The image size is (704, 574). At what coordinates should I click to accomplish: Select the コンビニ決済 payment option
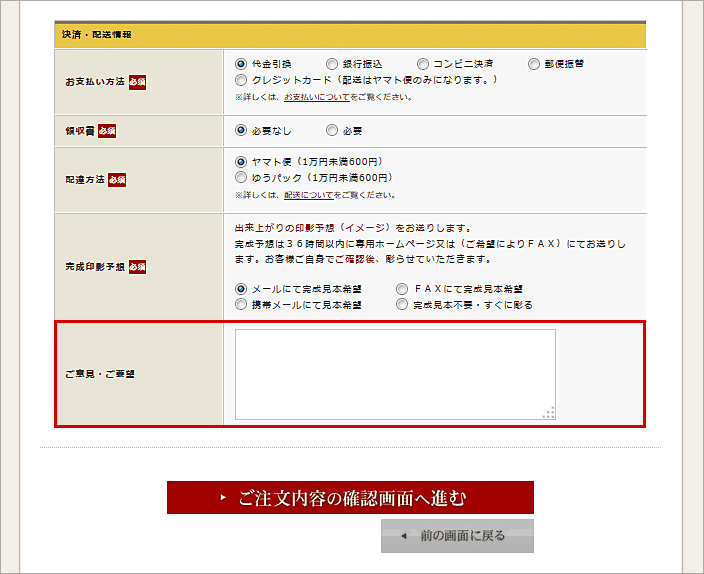pos(423,63)
